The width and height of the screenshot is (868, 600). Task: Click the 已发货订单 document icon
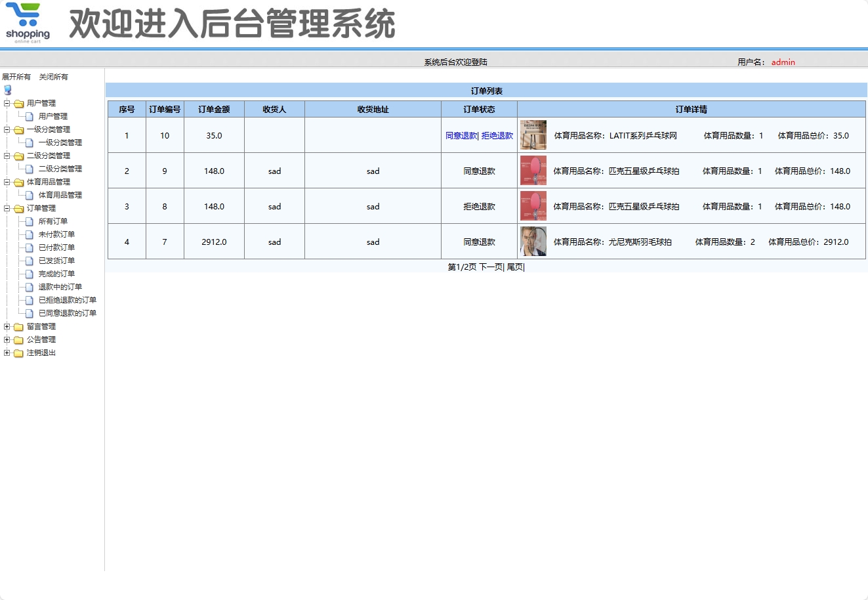tap(30, 261)
